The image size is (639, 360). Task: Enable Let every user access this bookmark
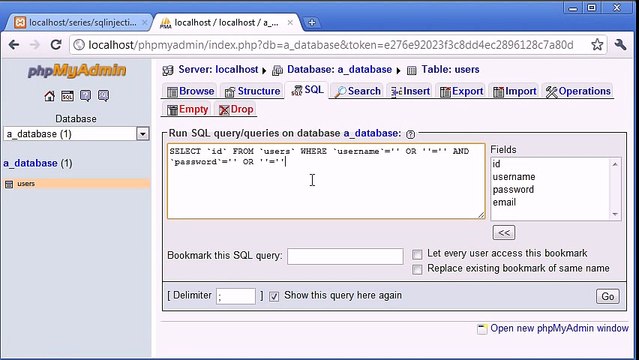point(417,255)
